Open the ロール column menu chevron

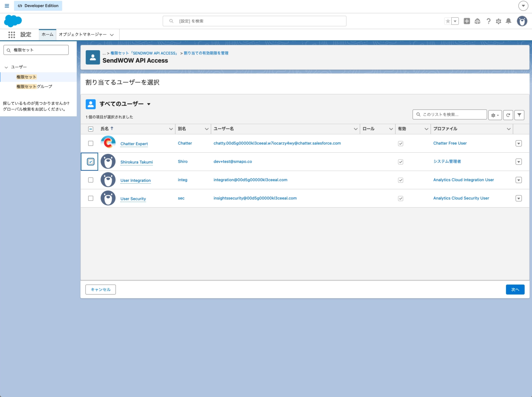tap(391, 129)
